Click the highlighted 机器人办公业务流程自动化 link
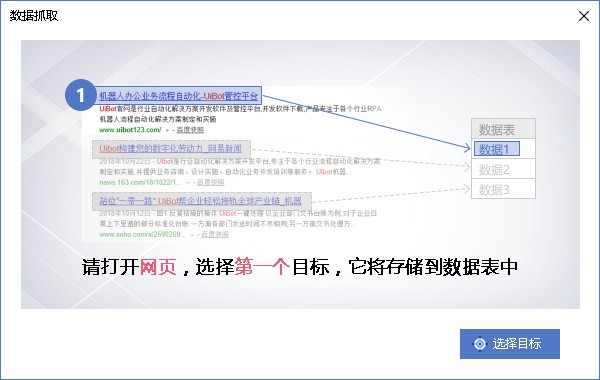 pyautogui.click(x=178, y=96)
